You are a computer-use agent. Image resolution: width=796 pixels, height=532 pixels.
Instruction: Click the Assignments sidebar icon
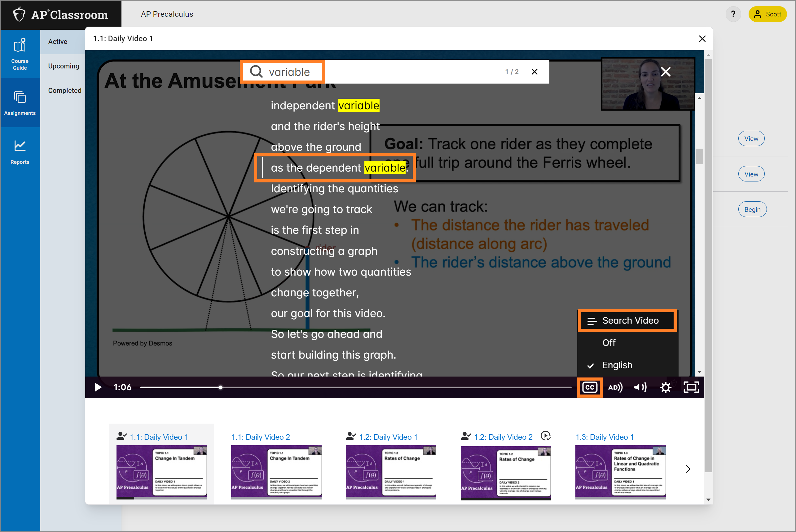click(x=20, y=104)
